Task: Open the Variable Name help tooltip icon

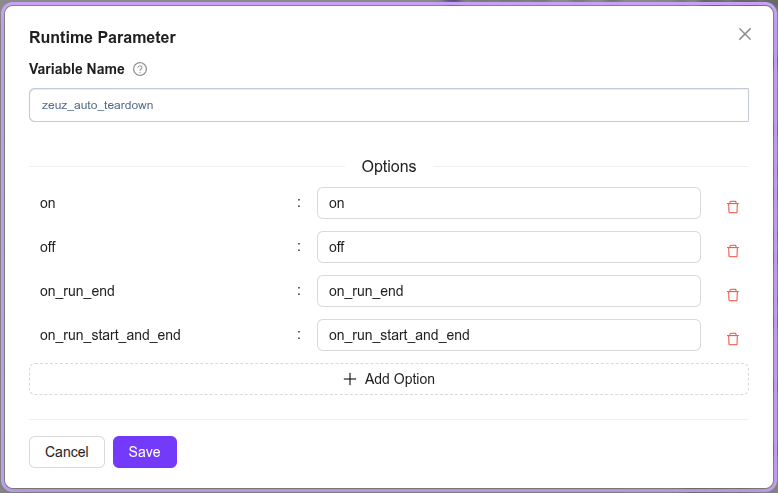Action: [140, 69]
